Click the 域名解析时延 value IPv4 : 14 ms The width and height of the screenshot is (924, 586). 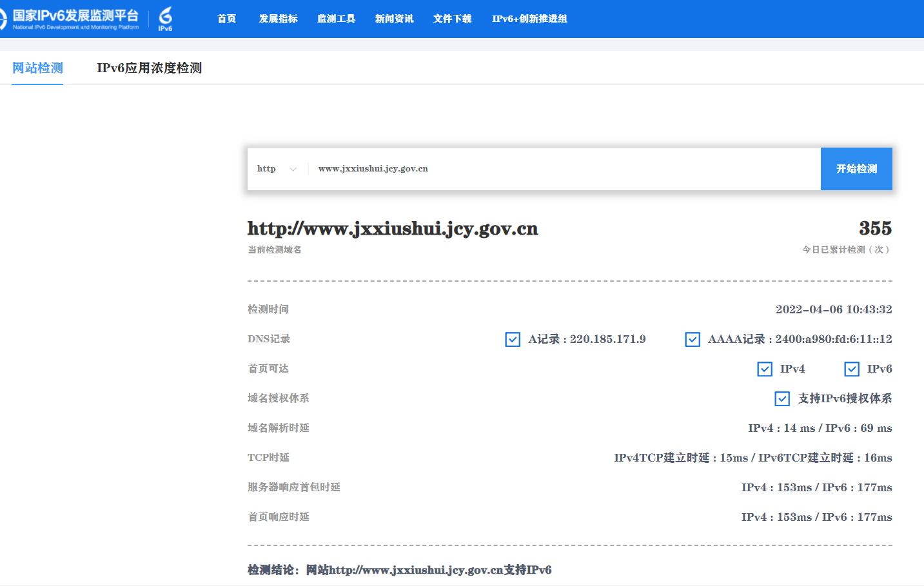(781, 428)
